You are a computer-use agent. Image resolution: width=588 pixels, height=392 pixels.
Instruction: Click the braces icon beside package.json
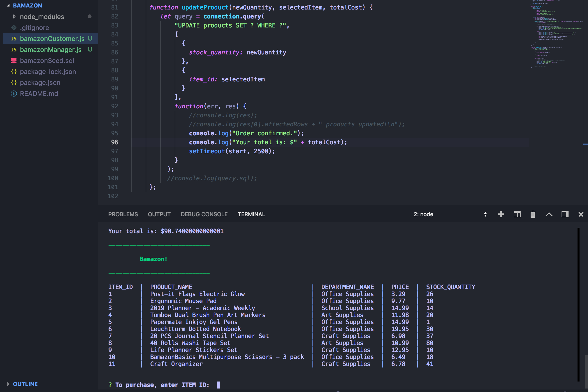[x=14, y=82]
